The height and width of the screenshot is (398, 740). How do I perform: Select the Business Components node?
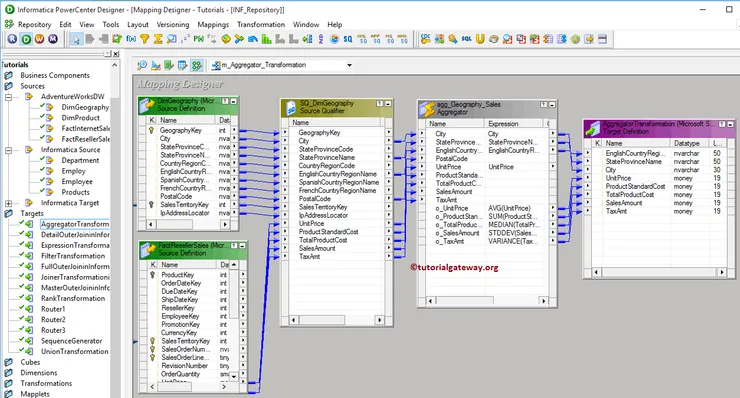pyautogui.click(x=55, y=76)
